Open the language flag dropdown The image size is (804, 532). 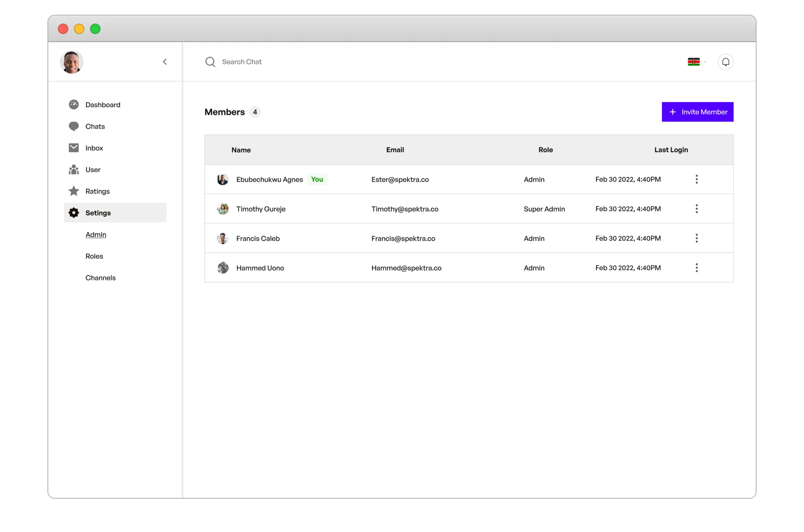pos(696,62)
